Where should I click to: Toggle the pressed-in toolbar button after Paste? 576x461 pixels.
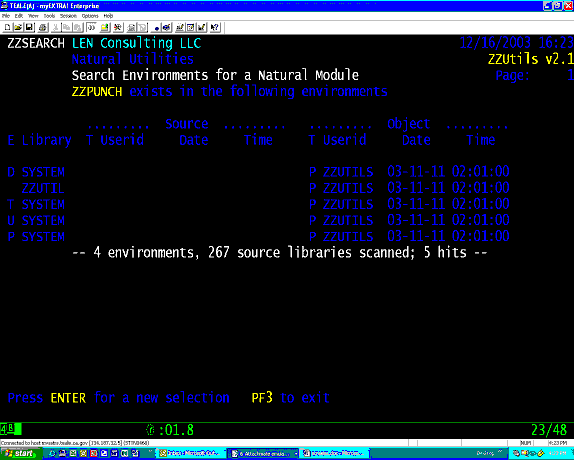(x=91, y=28)
